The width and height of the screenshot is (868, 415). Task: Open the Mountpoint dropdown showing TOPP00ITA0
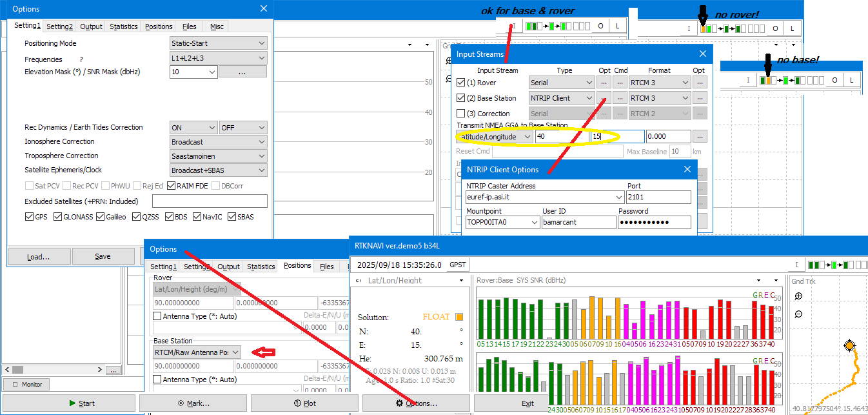click(503, 222)
